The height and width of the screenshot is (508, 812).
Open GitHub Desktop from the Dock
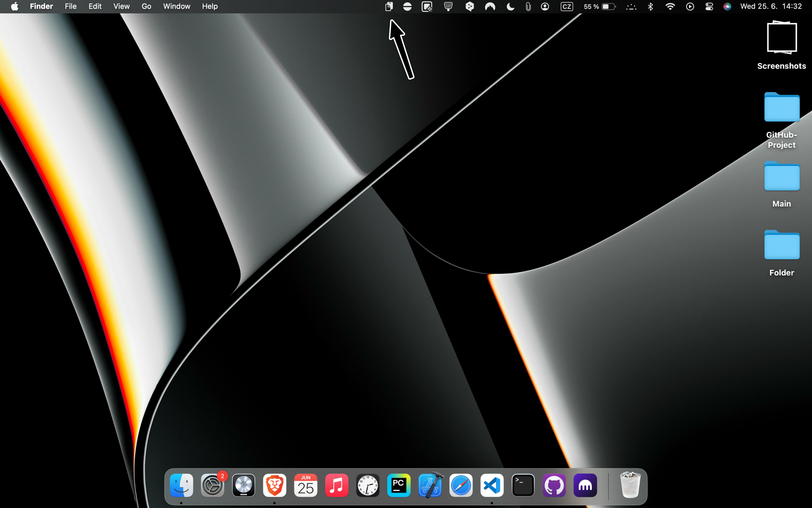point(554,485)
